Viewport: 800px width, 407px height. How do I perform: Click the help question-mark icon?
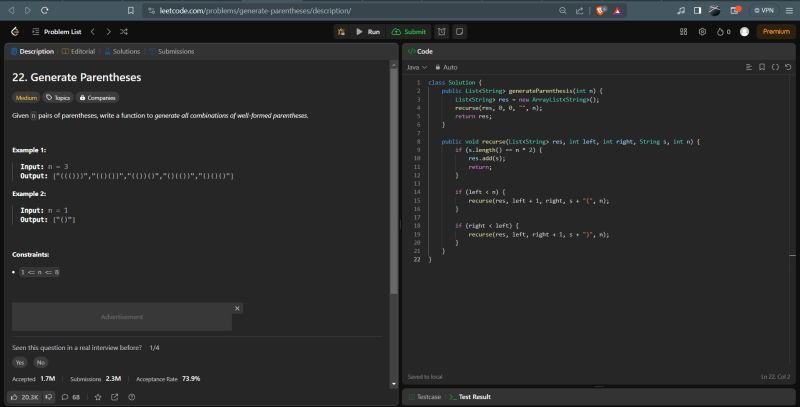(x=132, y=397)
